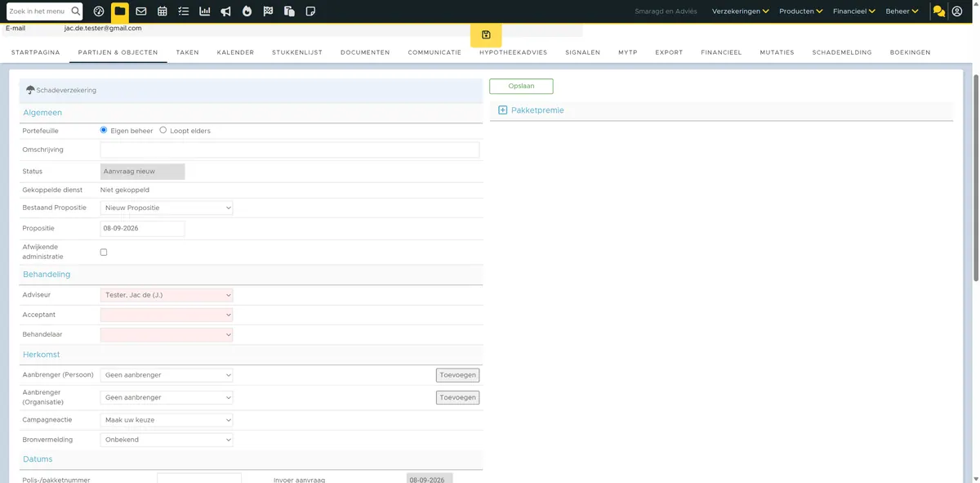This screenshot has height=483, width=980.
Task: Click the megaphone icon
Action: point(225,11)
